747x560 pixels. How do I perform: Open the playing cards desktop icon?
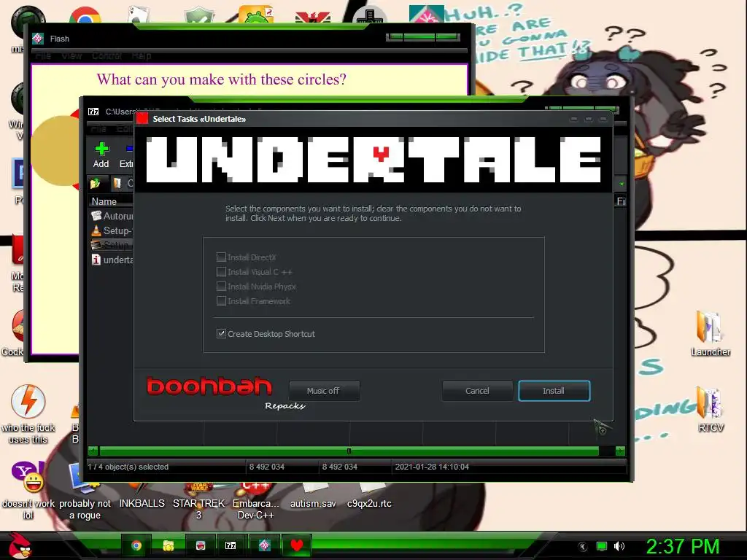pyautogui.click(x=139, y=15)
